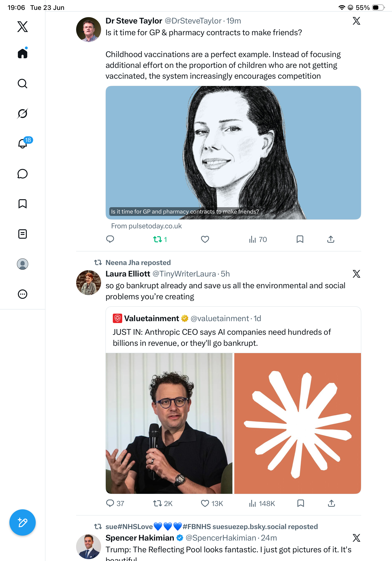
Task: Open Messages chat bubble in sidebar
Action: click(x=23, y=174)
